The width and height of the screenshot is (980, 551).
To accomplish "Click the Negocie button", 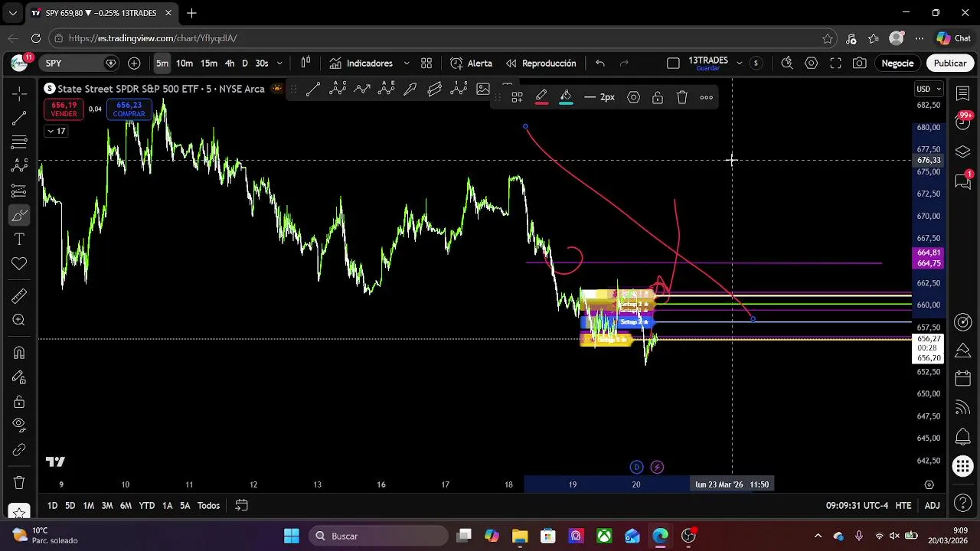I will click(x=897, y=64).
